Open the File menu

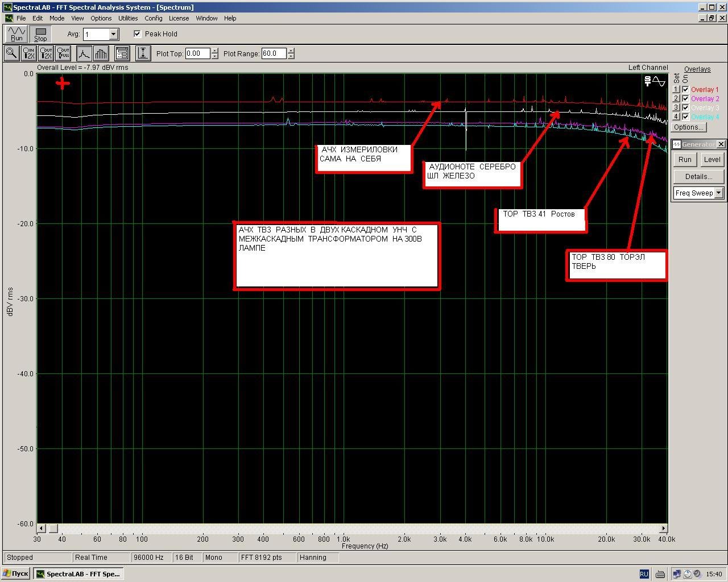click(x=21, y=18)
